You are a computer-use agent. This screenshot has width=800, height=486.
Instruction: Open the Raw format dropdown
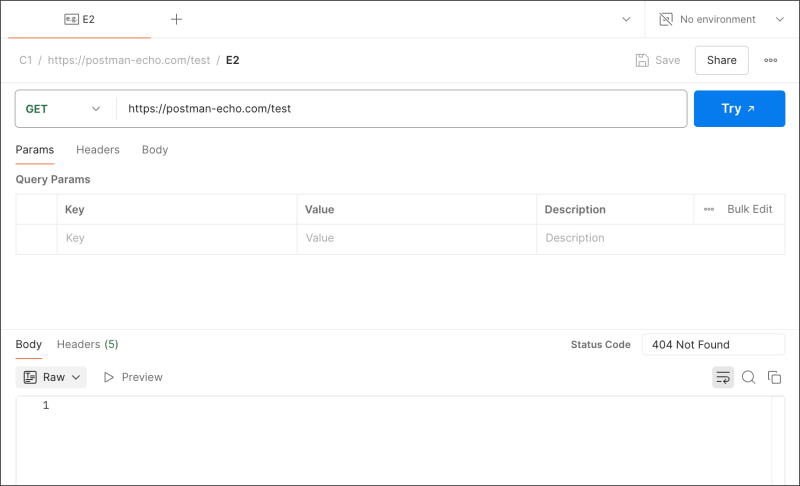tap(52, 377)
